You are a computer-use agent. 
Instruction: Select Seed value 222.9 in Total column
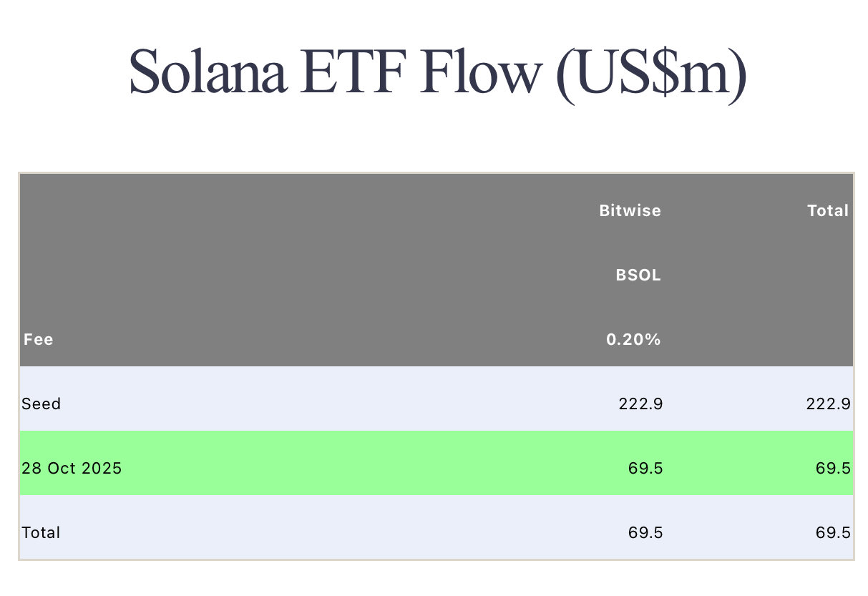[x=828, y=404]
